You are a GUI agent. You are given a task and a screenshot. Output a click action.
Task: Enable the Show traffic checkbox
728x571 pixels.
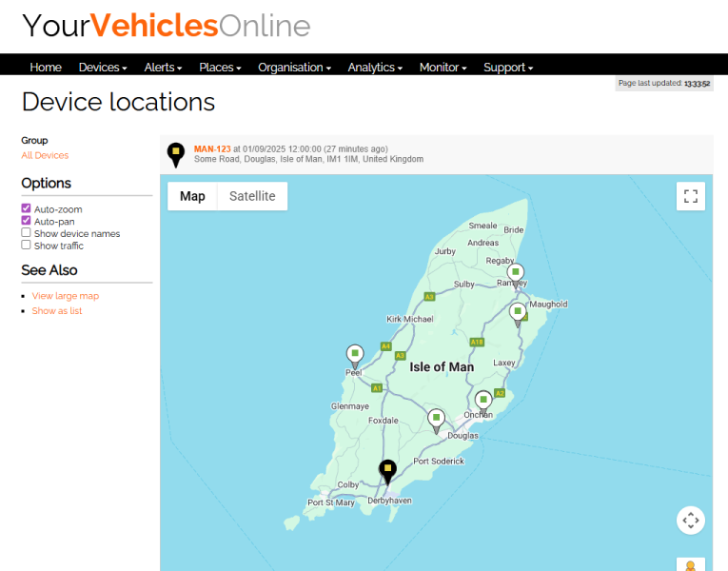click(27, 246)
